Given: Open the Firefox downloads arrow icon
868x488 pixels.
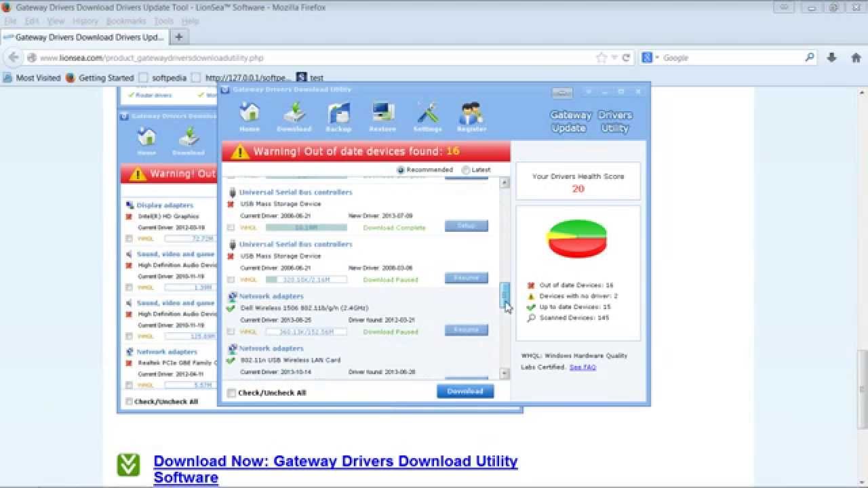Looking at the screenshot, I should 831,58.
